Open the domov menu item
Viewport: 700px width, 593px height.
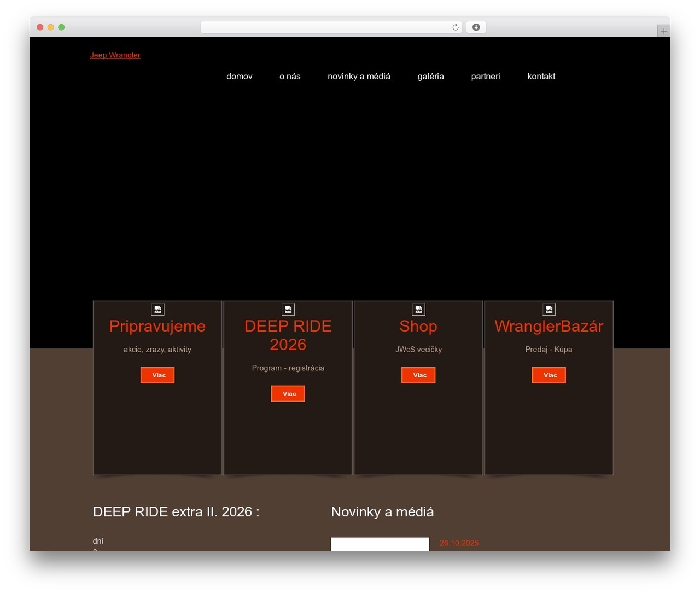click(x=240, y=77)
